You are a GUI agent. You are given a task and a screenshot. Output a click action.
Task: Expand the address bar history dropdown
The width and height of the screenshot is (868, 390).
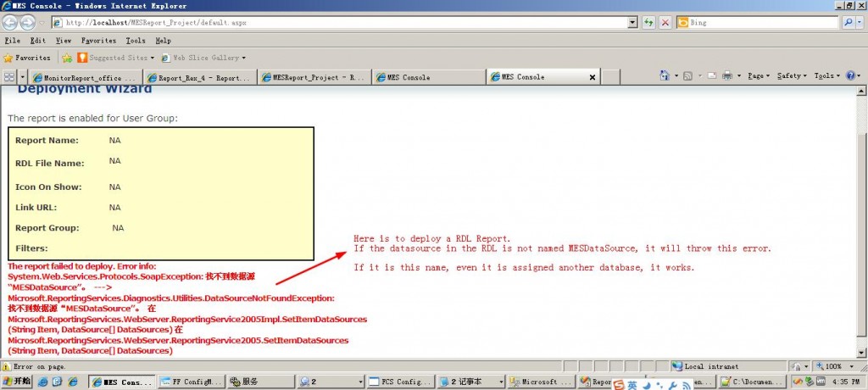[x=633, y=23]
